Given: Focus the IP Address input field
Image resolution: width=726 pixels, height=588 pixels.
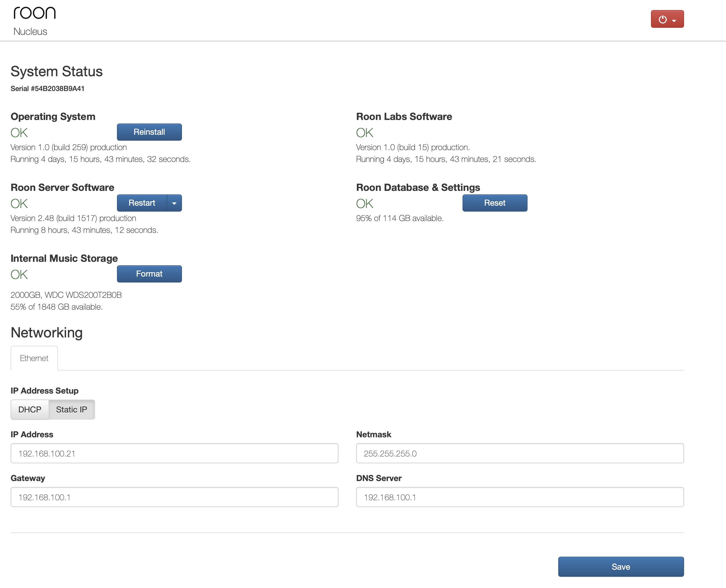Looking at the screenshot, I should pos(174,453).
